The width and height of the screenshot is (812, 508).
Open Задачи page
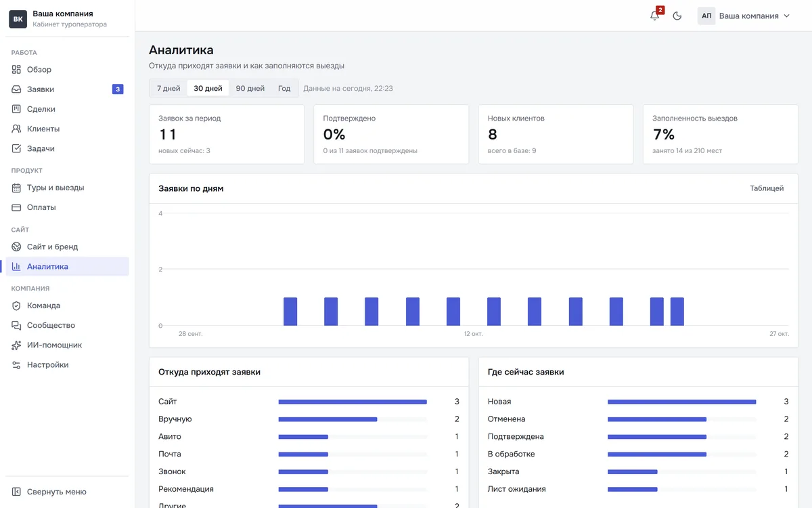[x=67, y=148]
